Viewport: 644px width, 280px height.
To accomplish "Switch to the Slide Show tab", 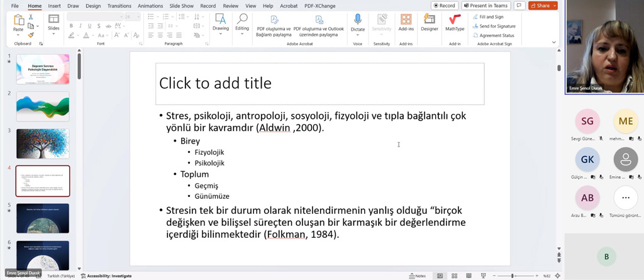I will (x=181, y=6).
